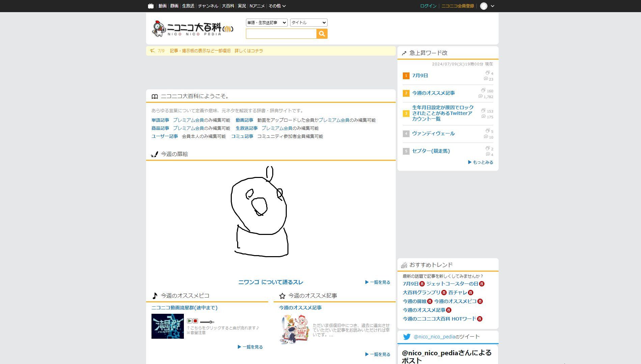The width and height of the screenshot is (641, 364).
Task: Open the @nico_nico_pedia Twitter link
Action: tap(435, 337)
